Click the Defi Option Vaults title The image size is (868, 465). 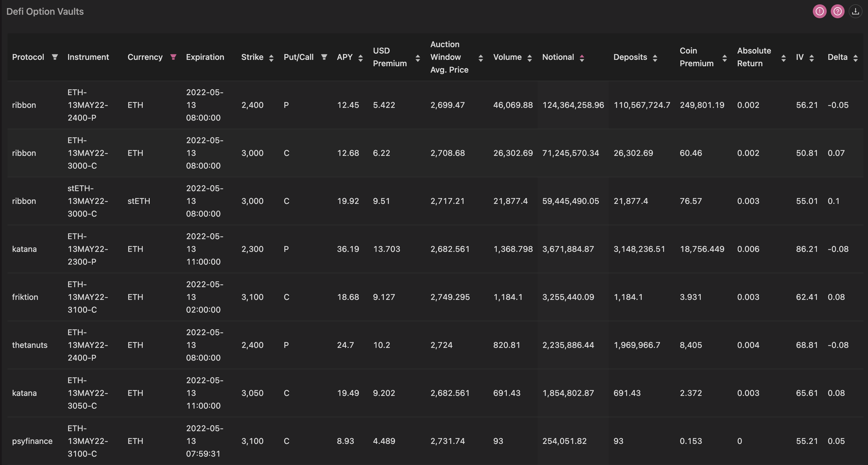45,12
